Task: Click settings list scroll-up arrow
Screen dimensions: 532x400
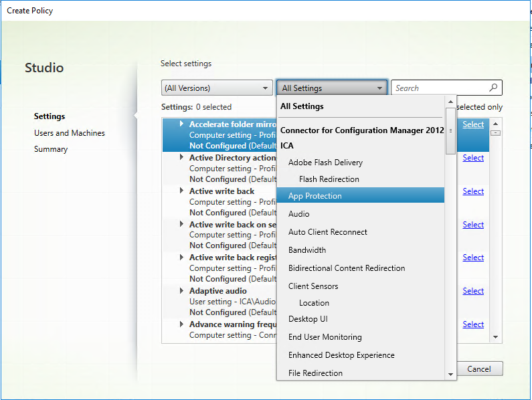Action: pyautogui.click(x=496, y=124)
